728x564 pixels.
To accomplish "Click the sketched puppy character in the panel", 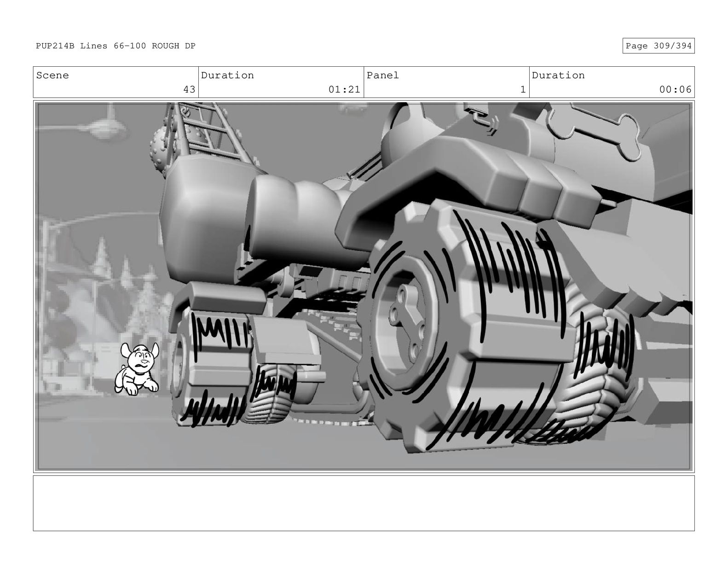I will click(137, 369).
